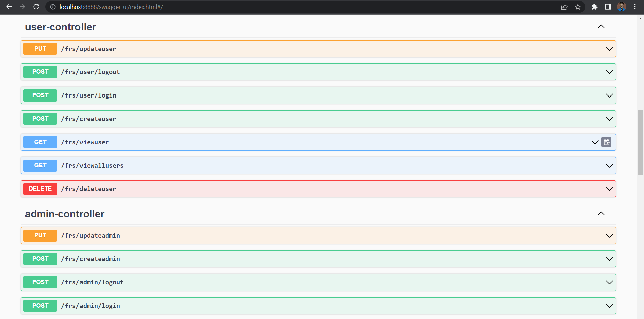
Task: Click the POST badge for createuser
Action: coord(40,119)
